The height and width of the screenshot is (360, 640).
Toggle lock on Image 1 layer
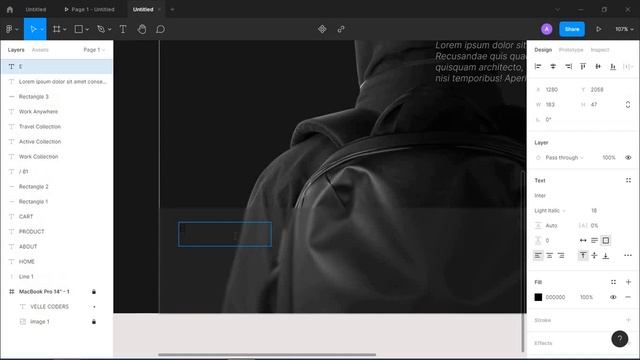click(x=94, y=322)
